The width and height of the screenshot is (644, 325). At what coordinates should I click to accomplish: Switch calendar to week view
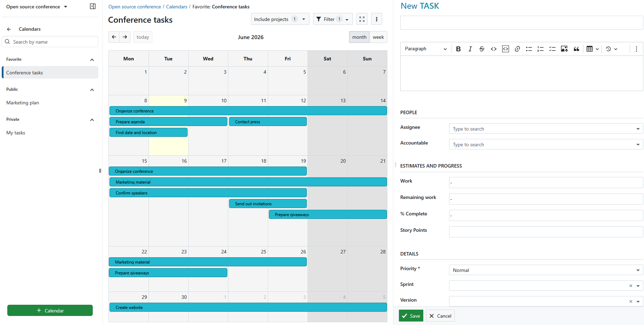378,37
